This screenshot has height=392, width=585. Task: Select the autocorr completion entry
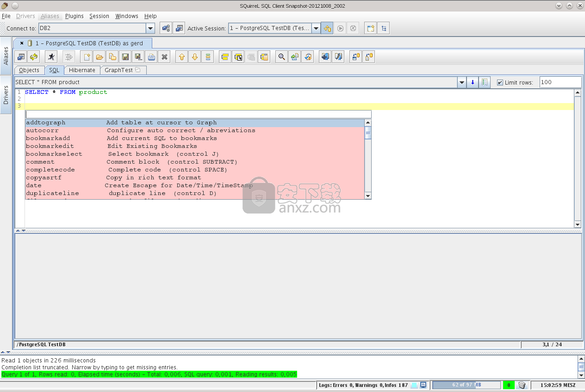point(195,131)
